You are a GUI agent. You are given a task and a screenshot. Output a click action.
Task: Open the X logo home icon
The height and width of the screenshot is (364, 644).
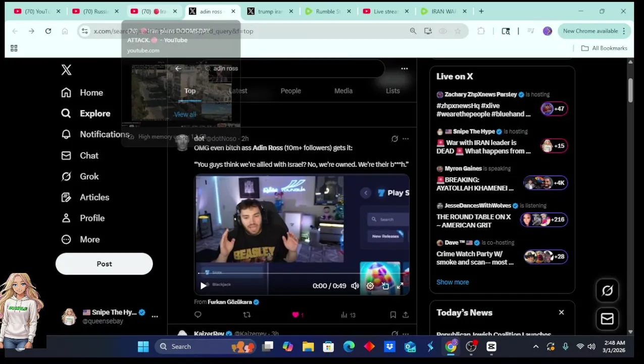click(66, 70)
